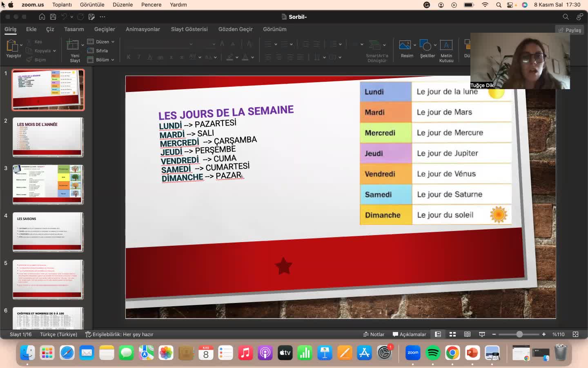Click the zoom slider handle

click(519, 334)
